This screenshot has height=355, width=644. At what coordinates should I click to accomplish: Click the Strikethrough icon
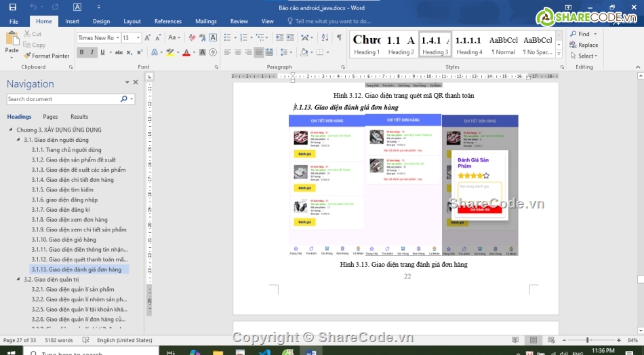(x=119, y=52)
